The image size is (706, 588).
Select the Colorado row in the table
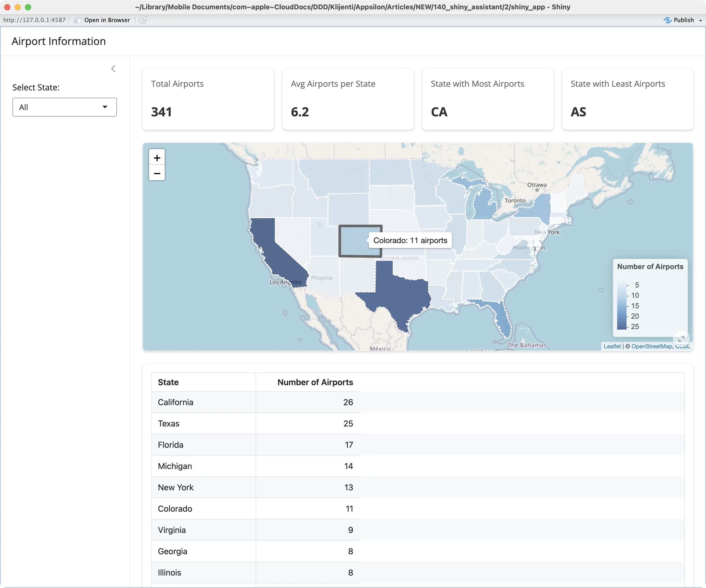point(418,509)
